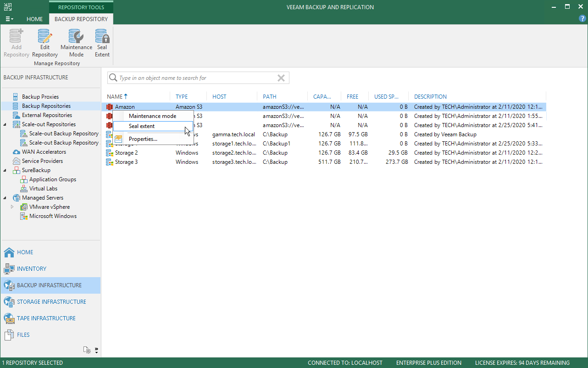Click the Amazon repository row icon
The height and width of the screenshot is (368, 588).
click(110, 107)
